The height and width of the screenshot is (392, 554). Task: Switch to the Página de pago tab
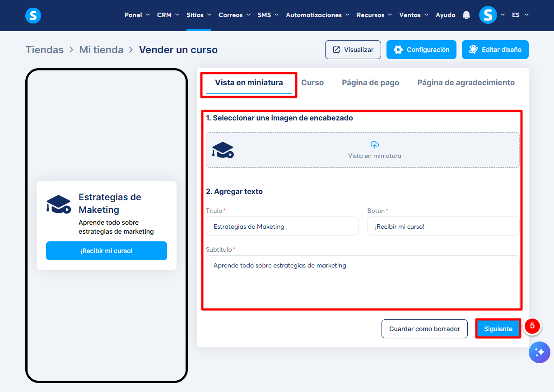370,83
